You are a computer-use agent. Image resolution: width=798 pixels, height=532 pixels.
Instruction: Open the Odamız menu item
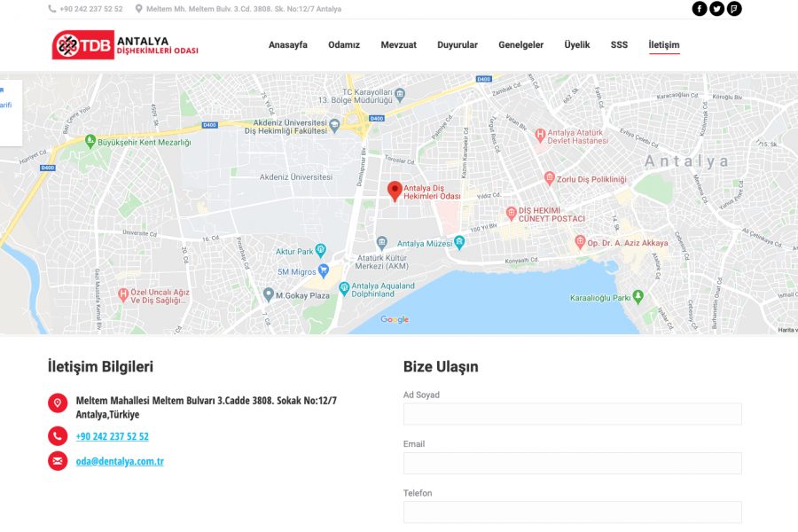click(x=344, y=45)
